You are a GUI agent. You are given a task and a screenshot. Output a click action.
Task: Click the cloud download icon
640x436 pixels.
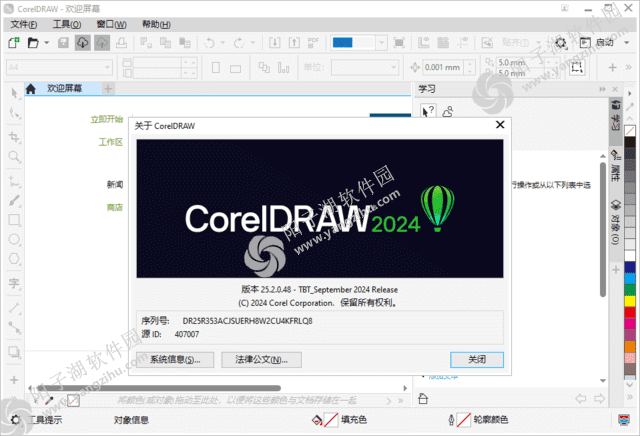pos(82,42)
